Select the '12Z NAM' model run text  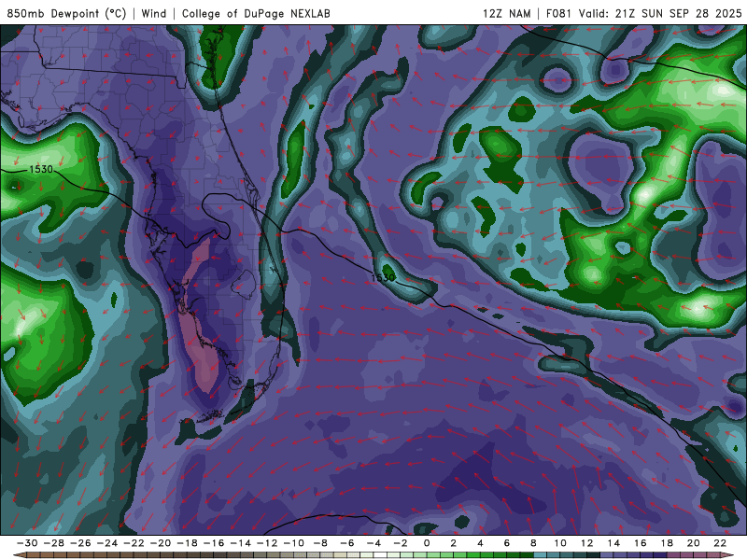tap(506, 13)
